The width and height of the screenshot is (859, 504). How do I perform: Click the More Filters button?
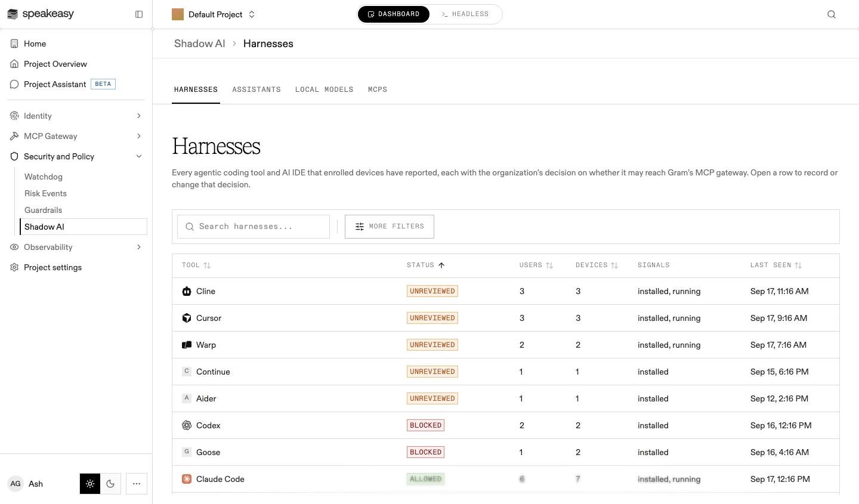[x=390, y=227]
